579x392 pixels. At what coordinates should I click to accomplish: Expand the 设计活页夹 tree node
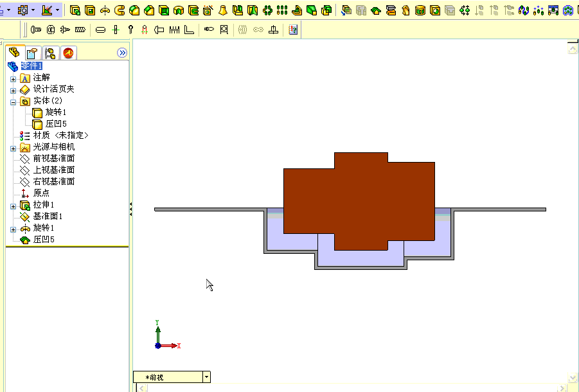(x=13, y=91)
